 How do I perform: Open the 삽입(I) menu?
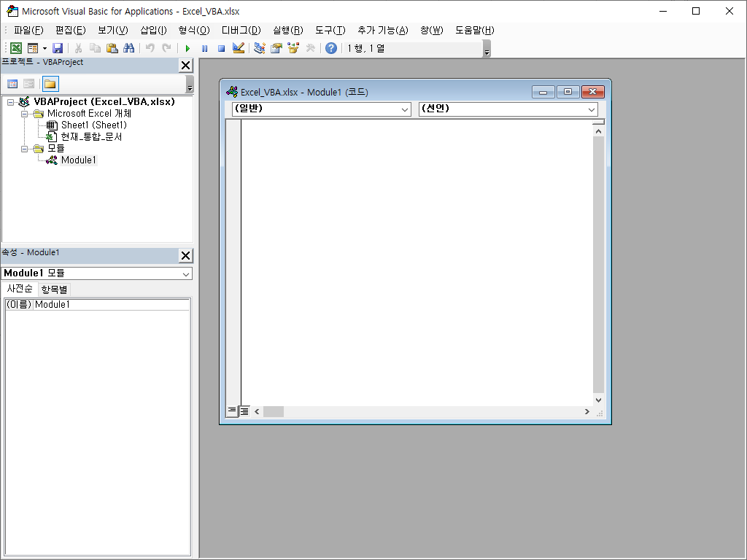pos(153,30)
